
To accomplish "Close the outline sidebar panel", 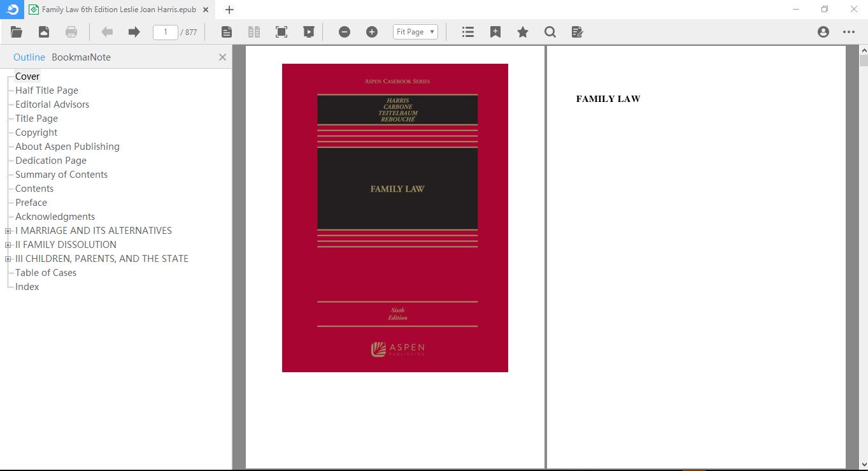I will [x=222, y=57].
